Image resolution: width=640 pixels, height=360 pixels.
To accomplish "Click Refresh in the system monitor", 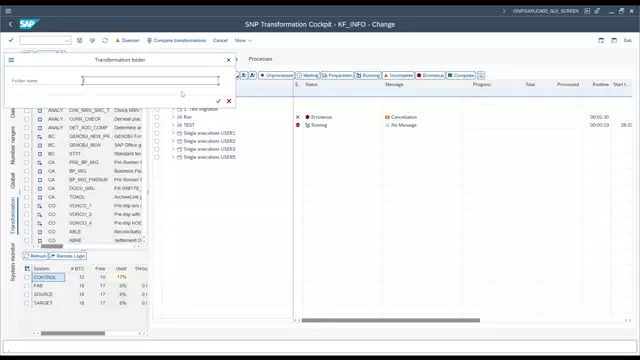I will [x=36, y=256].
